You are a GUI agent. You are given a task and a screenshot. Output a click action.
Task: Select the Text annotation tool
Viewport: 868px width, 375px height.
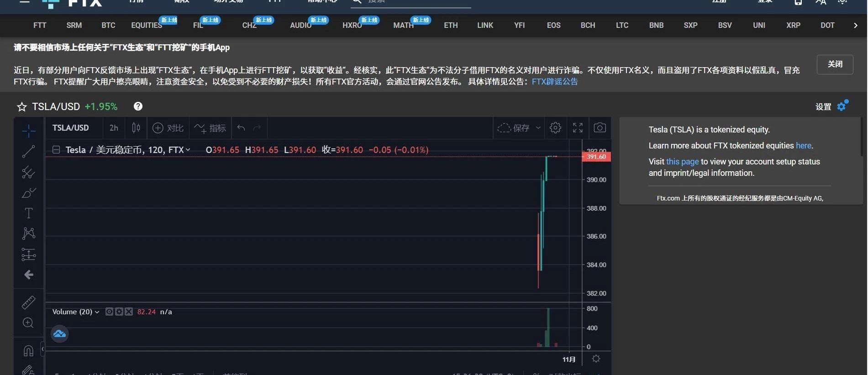(28, 213)
